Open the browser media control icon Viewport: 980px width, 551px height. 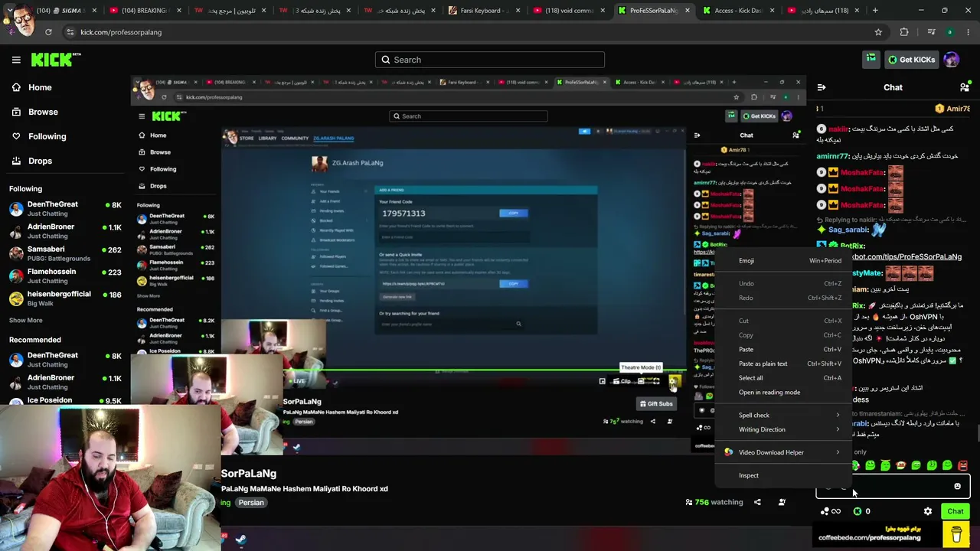(931, 32)
